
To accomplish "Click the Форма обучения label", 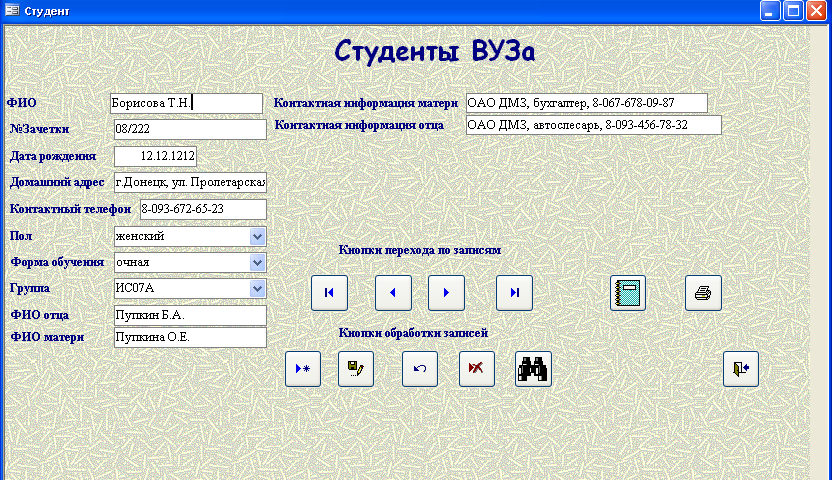I will 57,263.
